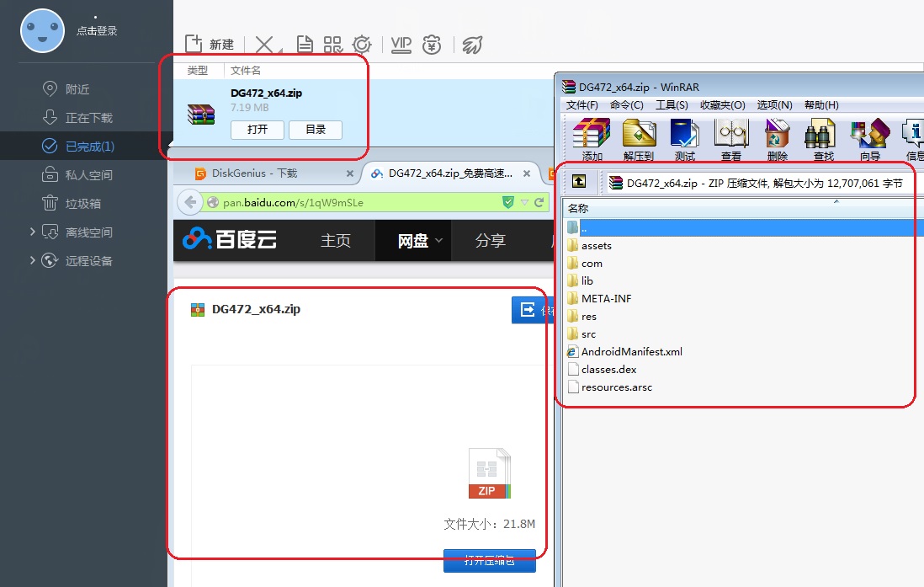Click WinRAR 查看 view icon

coord(731,139)
